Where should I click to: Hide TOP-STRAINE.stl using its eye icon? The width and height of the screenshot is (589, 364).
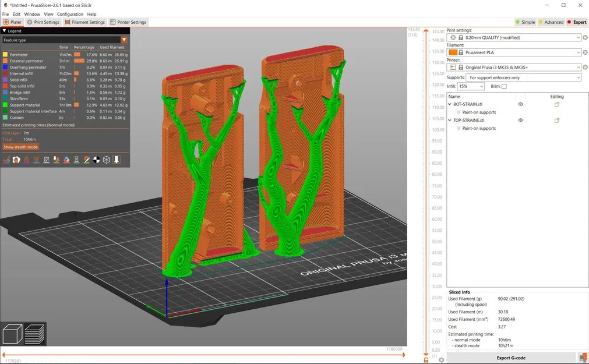pyautogui.click(x=521, y=120)
